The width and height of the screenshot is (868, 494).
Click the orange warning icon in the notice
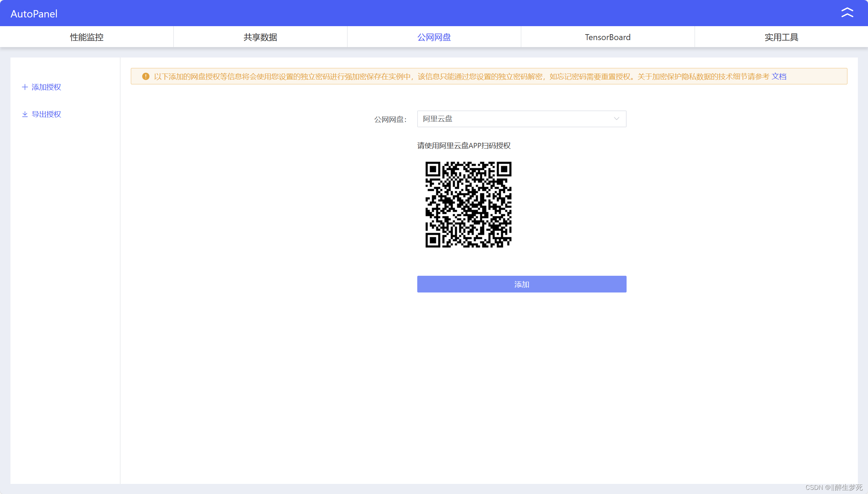pyautogui.click(x=146, y=76)
